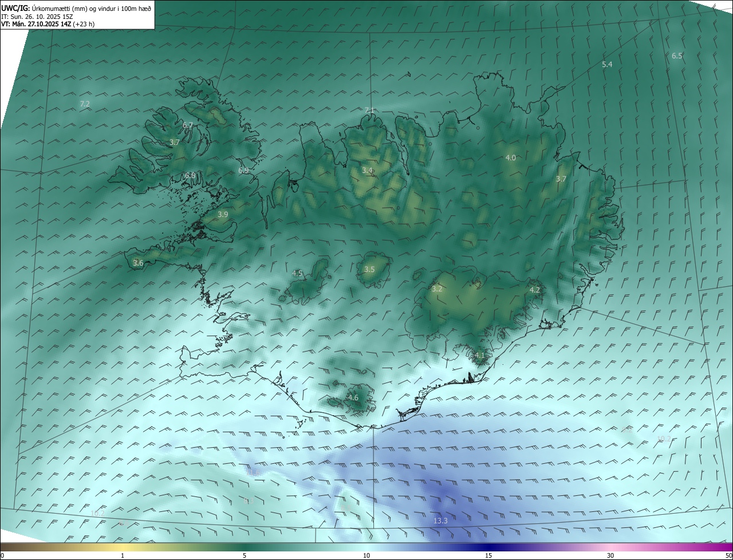Click the 3.4 map value
This screenshot has height=560, width=733.
coord(368,171)
